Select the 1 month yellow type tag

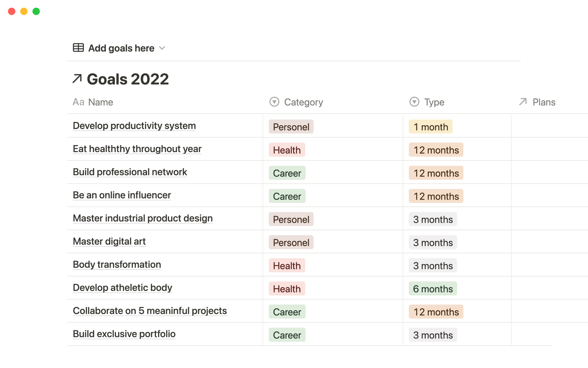click(430, 127)
